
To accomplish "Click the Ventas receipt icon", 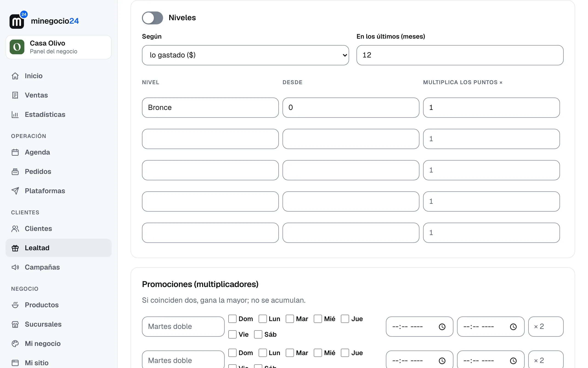I will click(15, 95).
